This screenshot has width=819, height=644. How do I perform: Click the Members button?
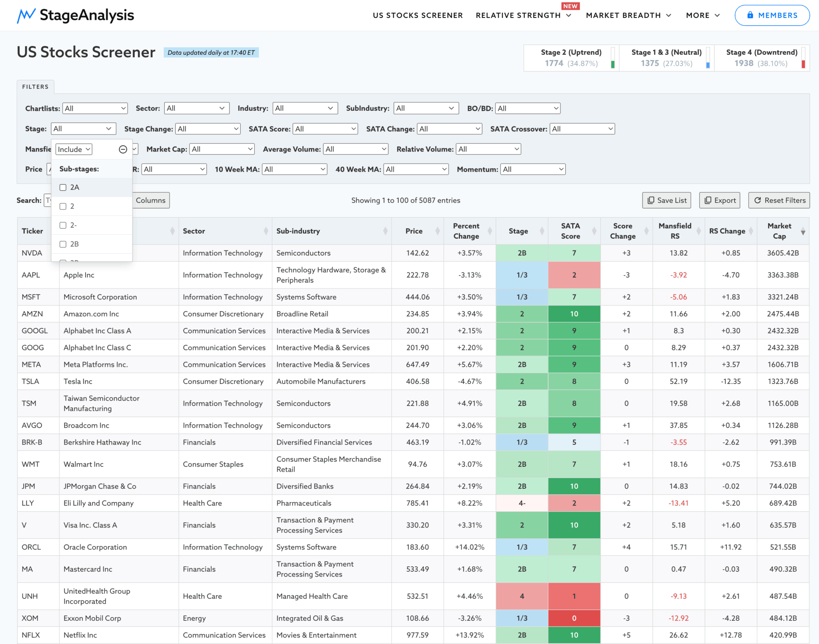point(772,15)
